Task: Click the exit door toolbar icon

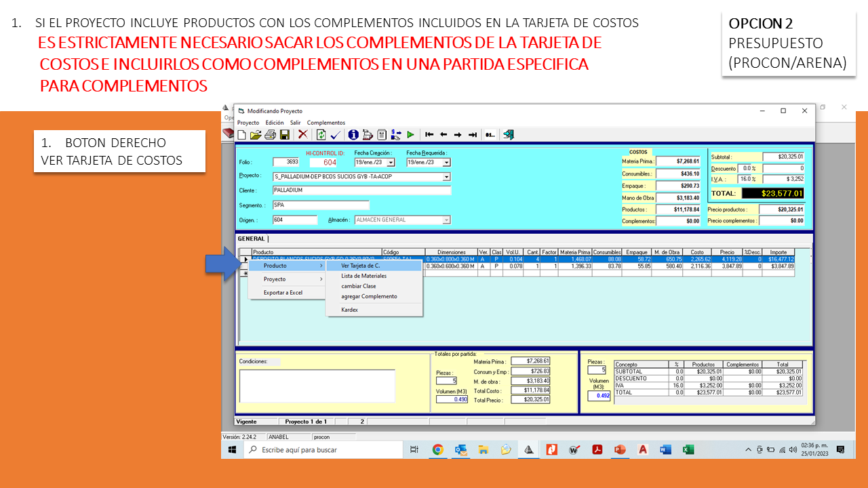Action: 509,135
